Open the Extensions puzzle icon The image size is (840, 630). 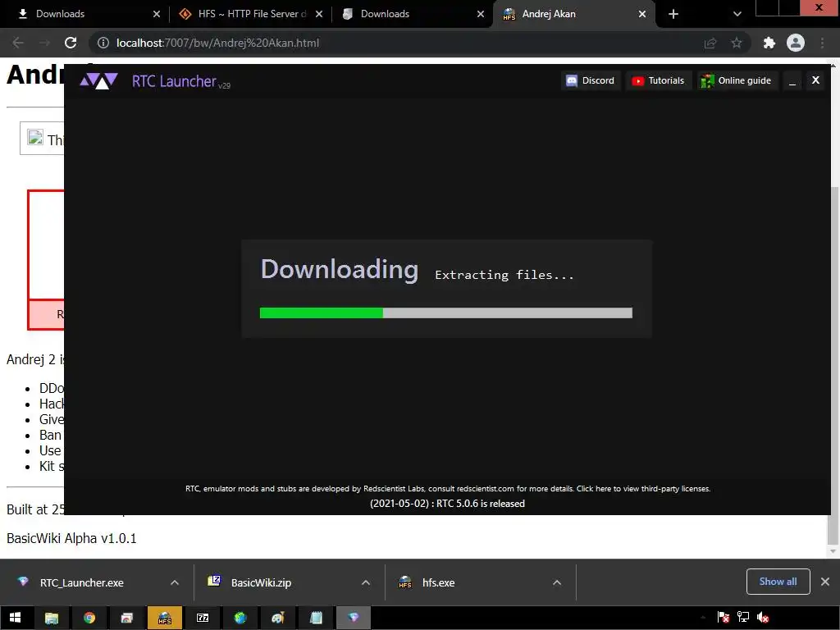[x=769, y=43]
